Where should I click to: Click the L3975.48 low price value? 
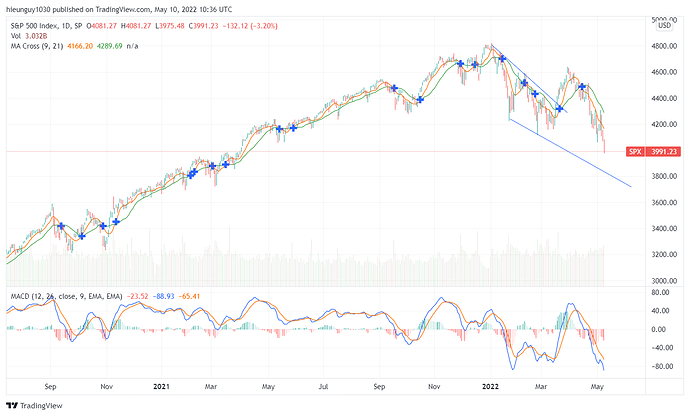click(x=170, y=26)
